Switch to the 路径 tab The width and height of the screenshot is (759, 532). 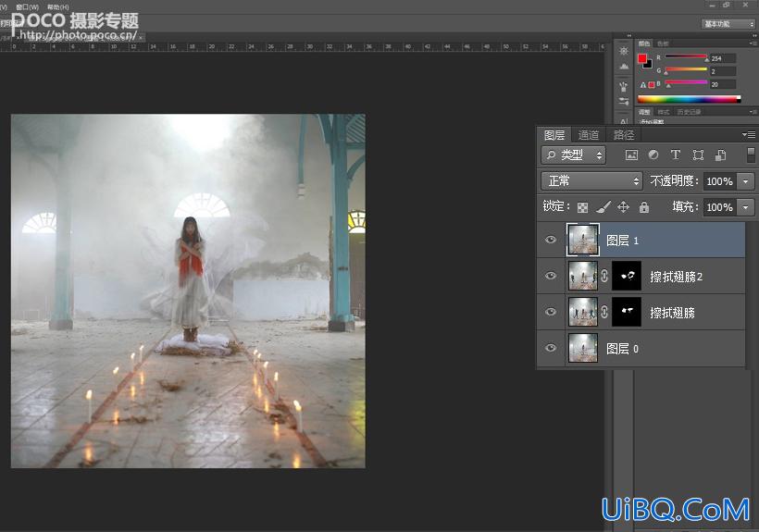point(624,135)
